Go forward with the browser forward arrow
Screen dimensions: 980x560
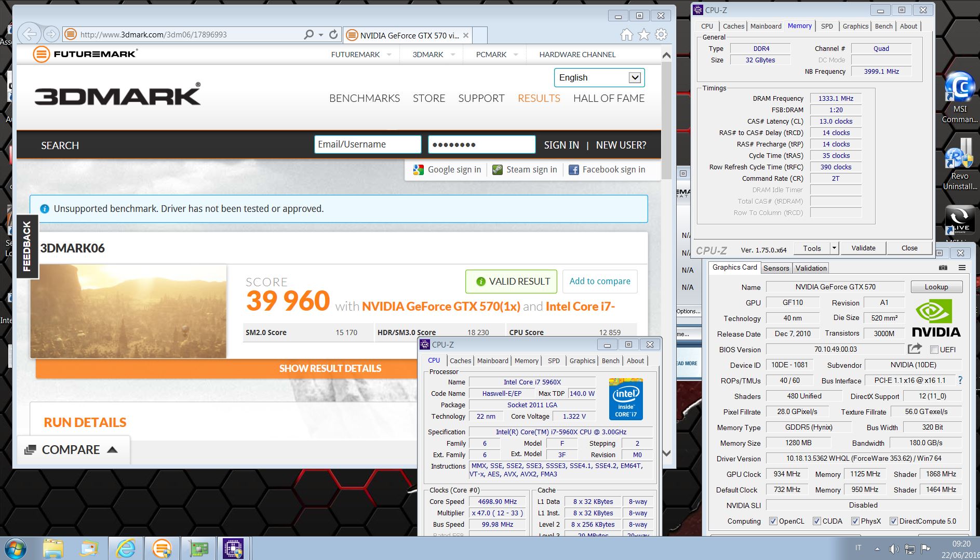pyautogui.click(x=51, y=34)
